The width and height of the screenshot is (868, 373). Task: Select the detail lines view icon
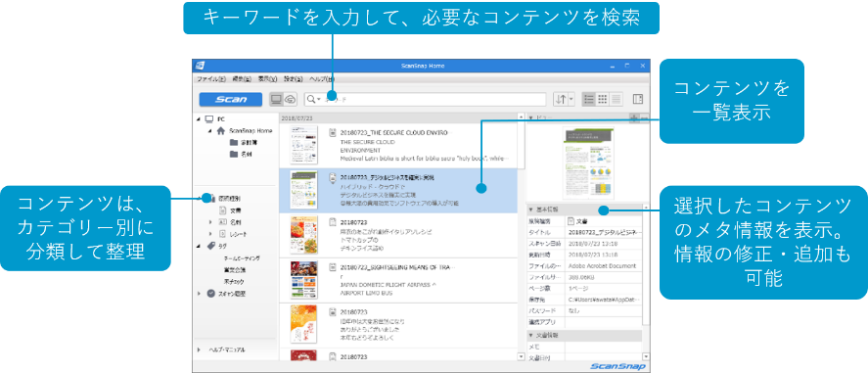click(x=616, y=99)
